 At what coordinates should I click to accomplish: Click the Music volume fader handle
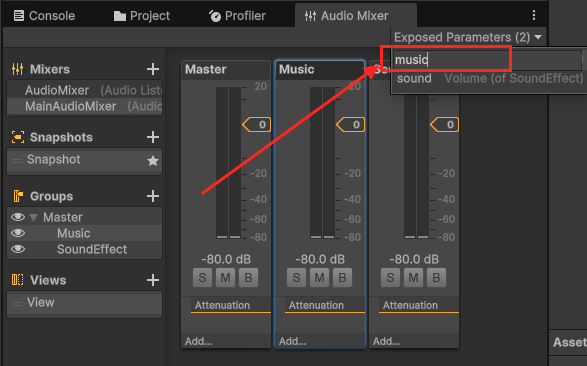click(x=351, y=125)
